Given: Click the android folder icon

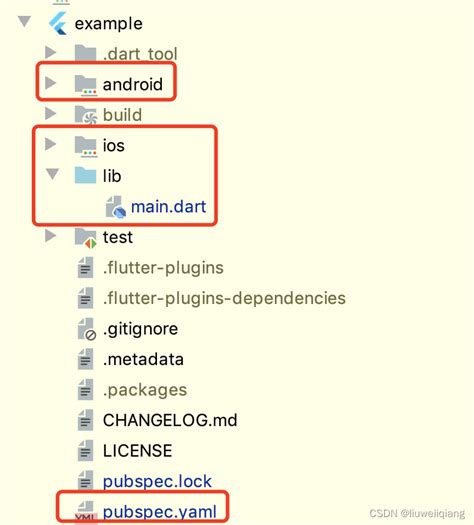Looking at the screenshot, I should coord(86,85).
